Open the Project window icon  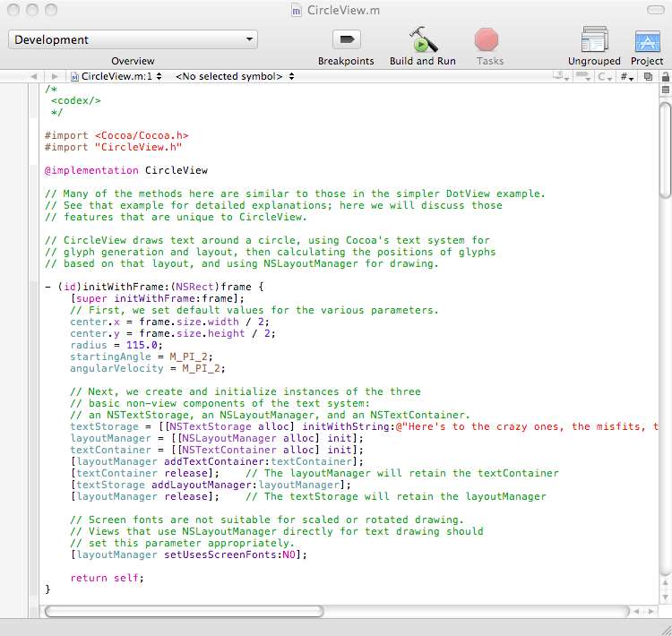coord(647,41)
